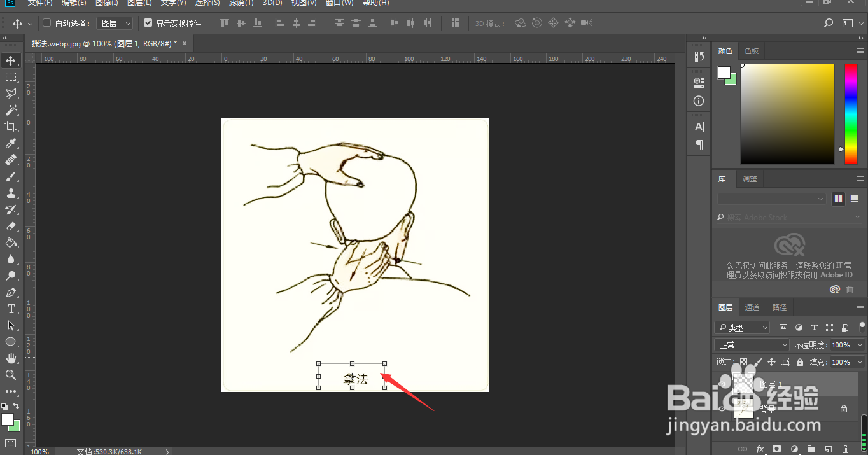Open the Character panel icon
This screenshot has width=868, height=455.
(699, 127)
